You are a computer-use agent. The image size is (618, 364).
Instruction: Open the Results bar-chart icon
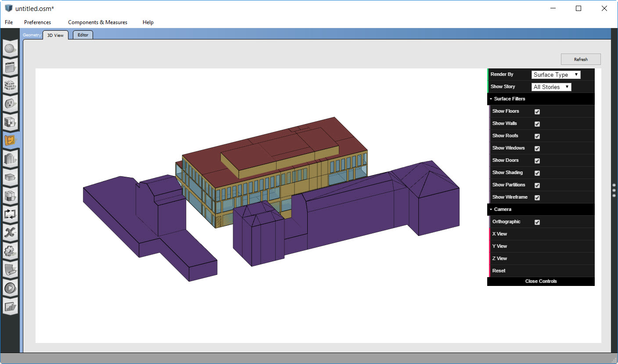point(10,307)
